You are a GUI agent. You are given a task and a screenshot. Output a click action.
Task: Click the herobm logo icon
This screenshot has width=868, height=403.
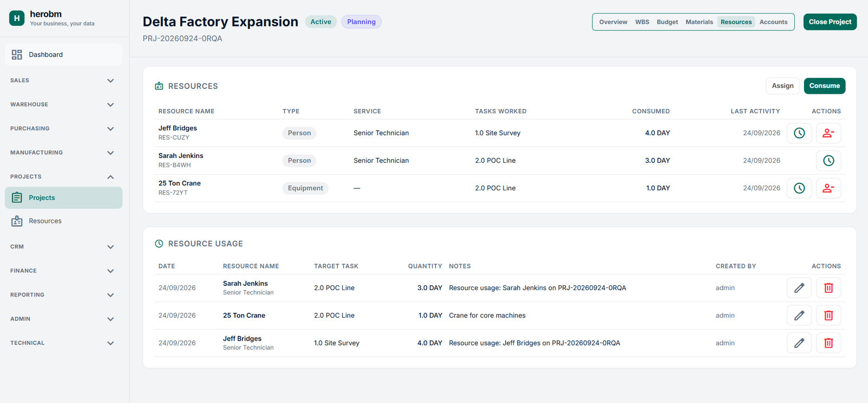(x=17, y=18)
